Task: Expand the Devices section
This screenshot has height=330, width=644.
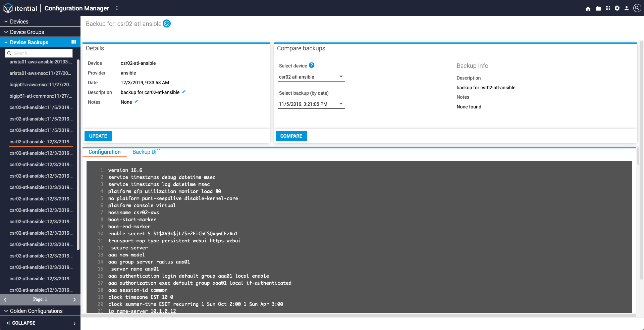Action: [x=40, y=21]
